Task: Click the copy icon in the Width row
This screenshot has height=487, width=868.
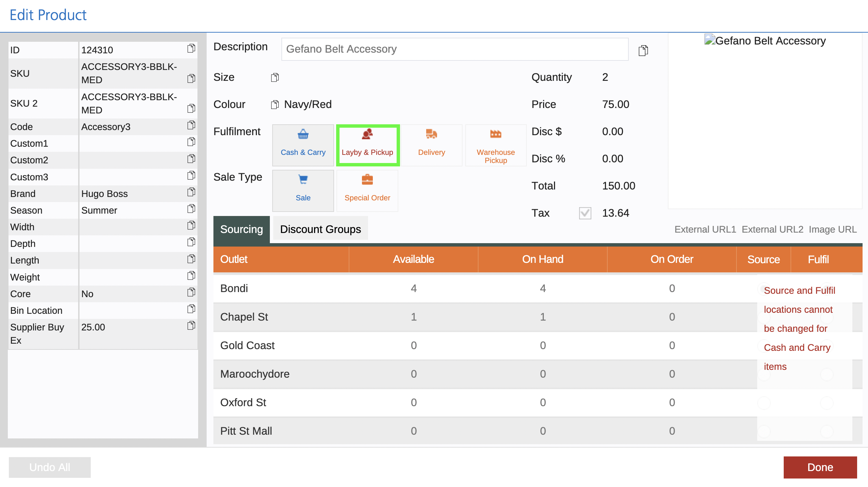Action: pyautogui.click(x=191, y=226)
